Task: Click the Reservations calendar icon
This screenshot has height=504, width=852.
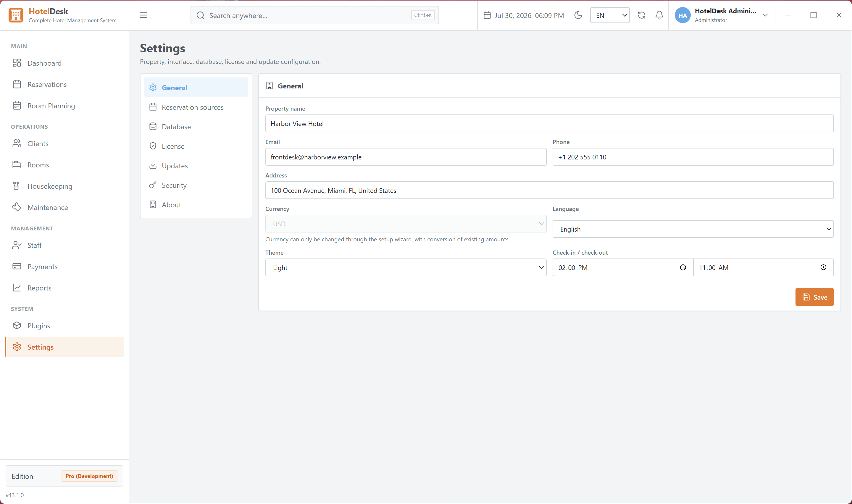Action: [17, 84]
